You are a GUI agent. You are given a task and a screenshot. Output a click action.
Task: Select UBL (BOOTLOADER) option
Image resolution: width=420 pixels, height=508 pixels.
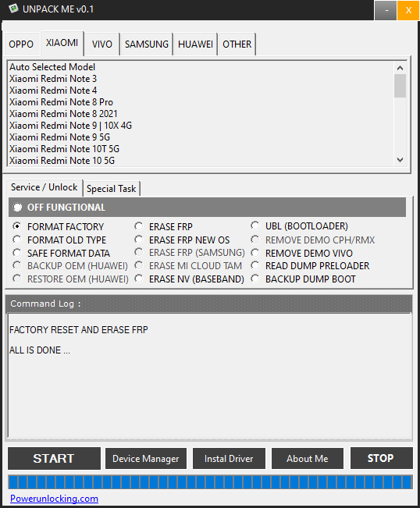tap(255, 226)
